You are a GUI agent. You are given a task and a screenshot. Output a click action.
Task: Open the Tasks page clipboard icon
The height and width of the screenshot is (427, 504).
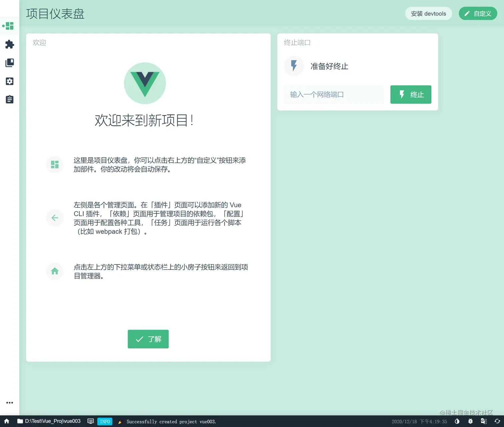coord(10,99)
